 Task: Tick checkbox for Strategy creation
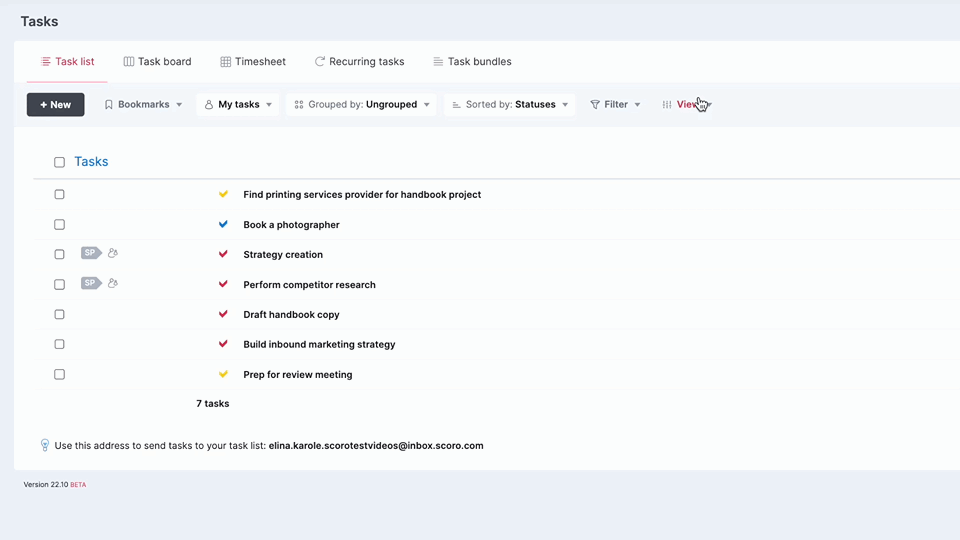click(x=59, y=254)
